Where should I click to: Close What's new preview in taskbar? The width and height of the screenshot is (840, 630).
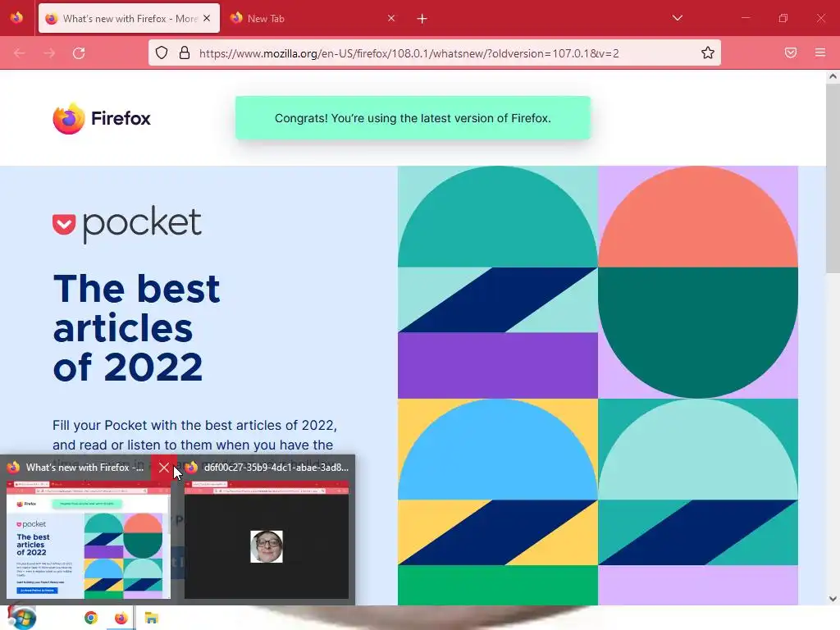click(x=164, y=468)
